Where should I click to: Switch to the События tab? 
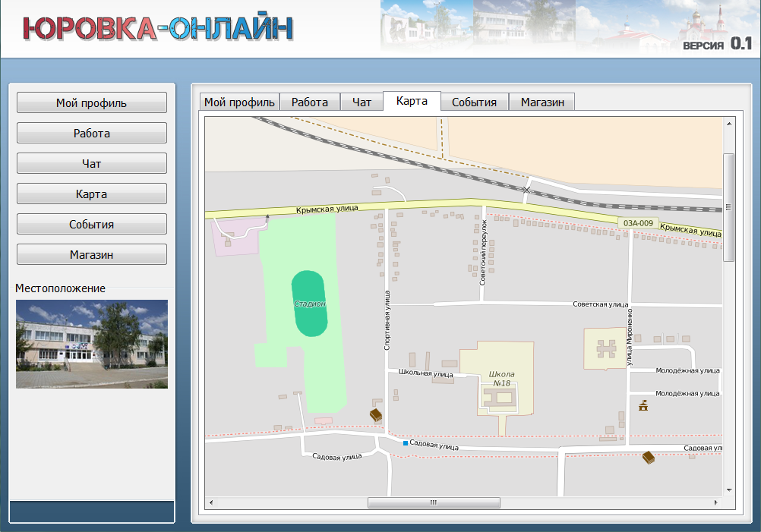click(474, 102)
